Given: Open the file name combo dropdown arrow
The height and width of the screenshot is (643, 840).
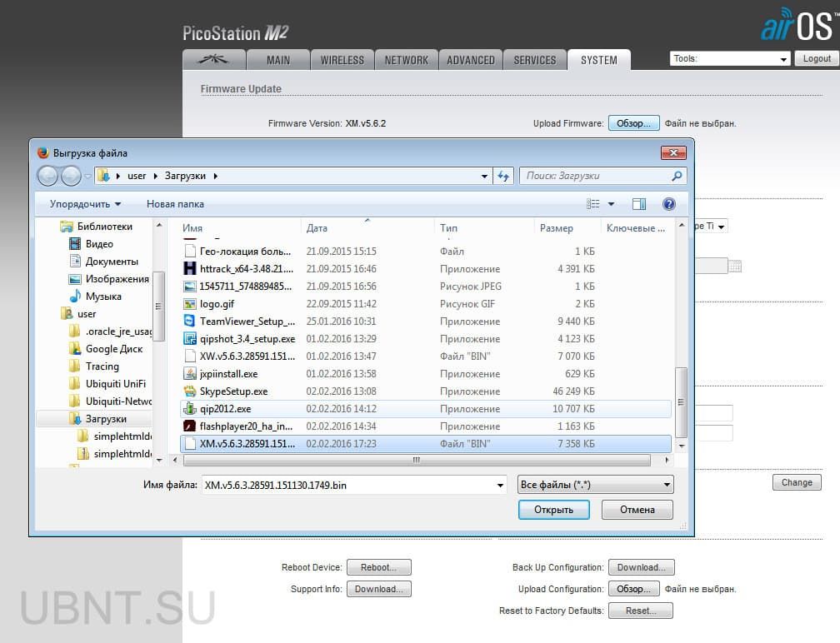Looking at the screenshot, I should click(500, 485).
